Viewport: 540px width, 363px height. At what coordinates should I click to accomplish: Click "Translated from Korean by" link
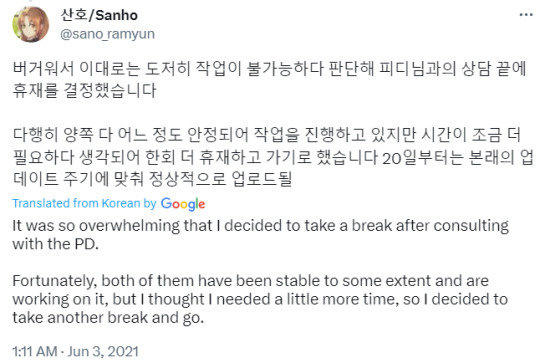click(x=84, y=203)
